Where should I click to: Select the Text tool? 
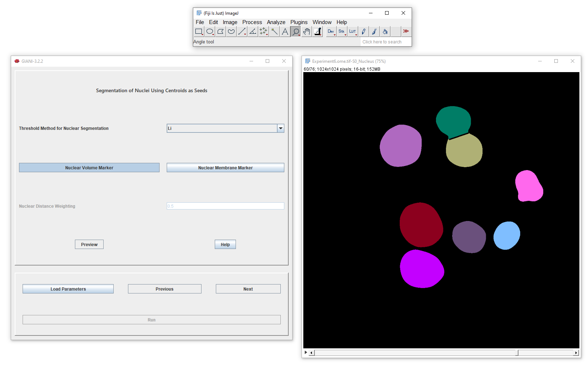pyautogui.click(x=285, y=32)
